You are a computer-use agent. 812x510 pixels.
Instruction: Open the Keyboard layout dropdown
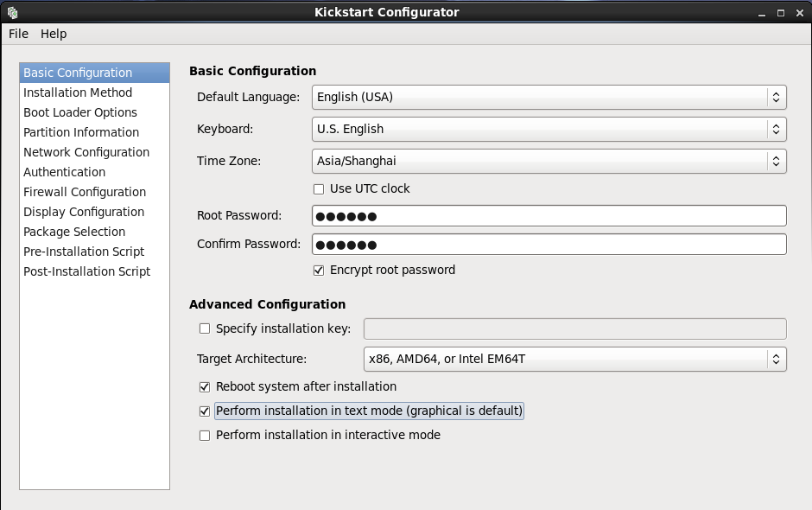click(549, 129)
